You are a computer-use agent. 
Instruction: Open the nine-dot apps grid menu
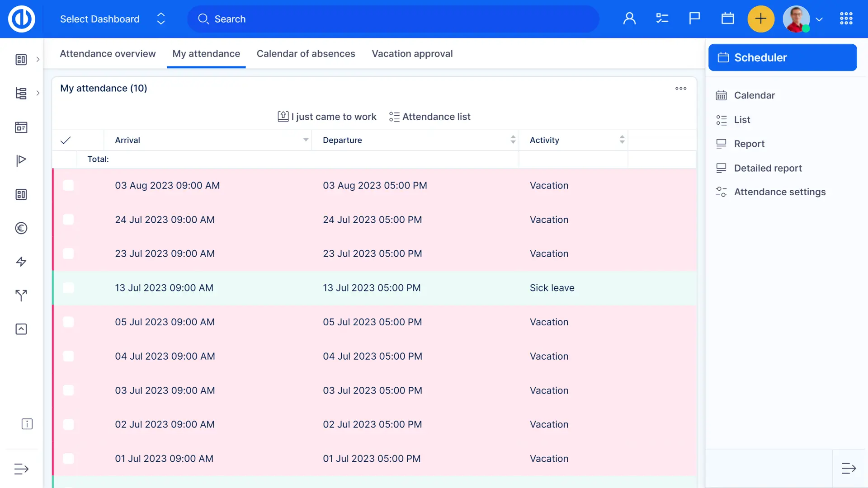coord(846,19)
